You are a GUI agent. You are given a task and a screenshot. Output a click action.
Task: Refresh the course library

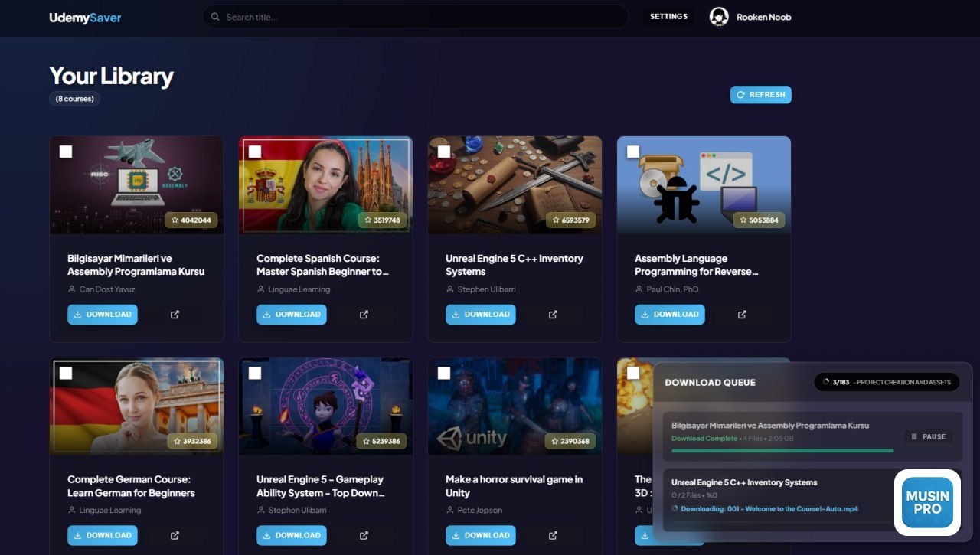[x=760, y=95]
